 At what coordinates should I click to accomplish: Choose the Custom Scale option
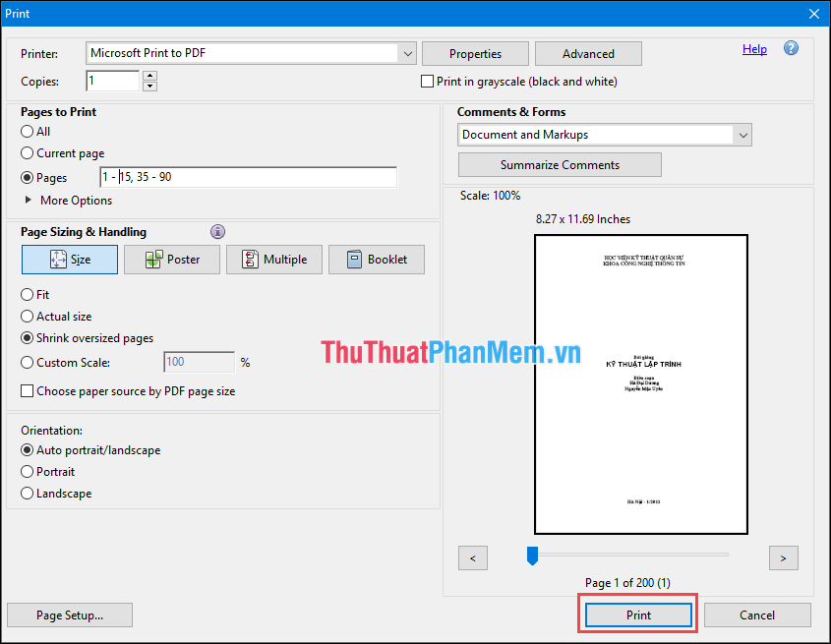(x=27, y=363)
